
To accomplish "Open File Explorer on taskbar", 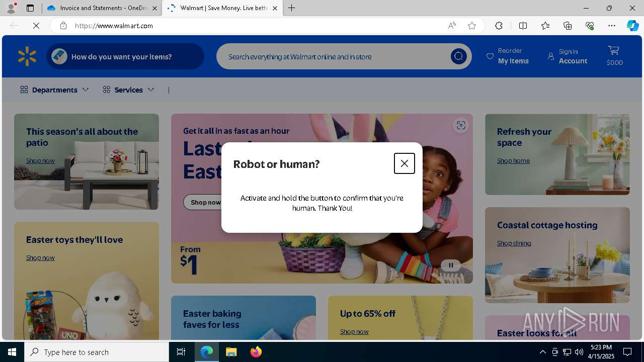I will point(231,352).
